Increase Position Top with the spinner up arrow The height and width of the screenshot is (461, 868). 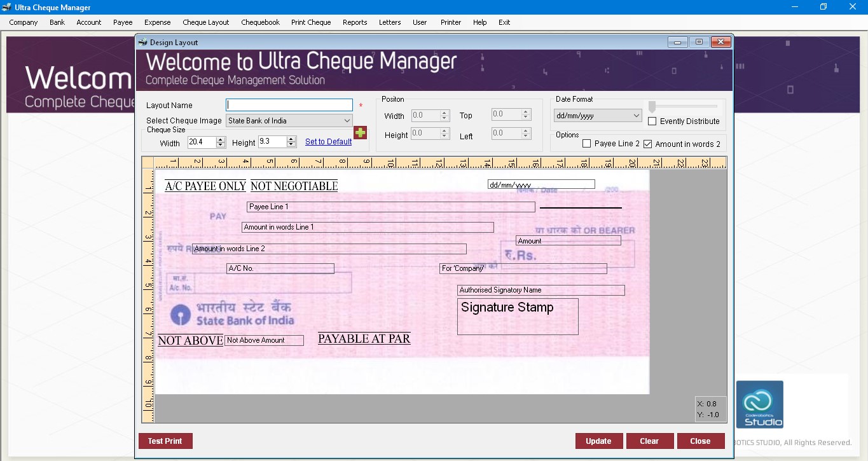point(526,112)
